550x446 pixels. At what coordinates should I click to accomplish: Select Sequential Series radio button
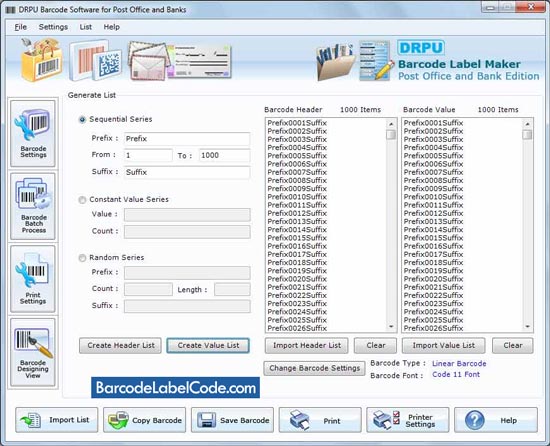point(82,120)
